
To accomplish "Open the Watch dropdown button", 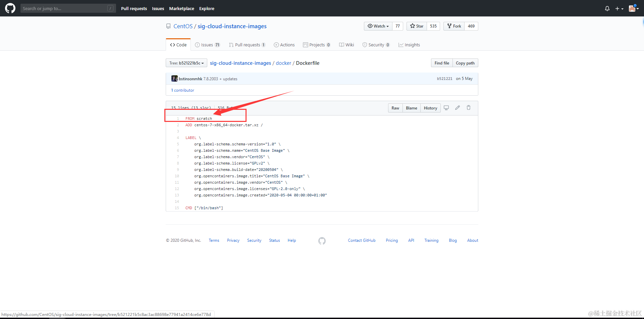I will click(x=378, y=26).
